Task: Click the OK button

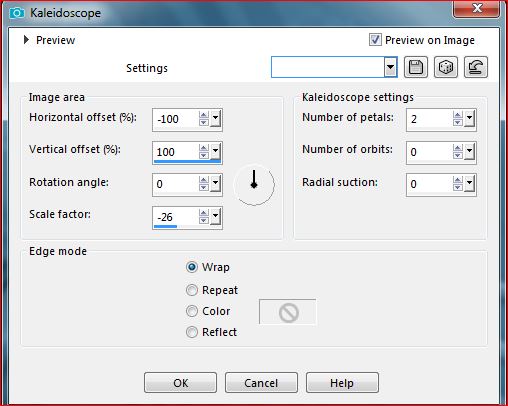Action: click(x=180, y=383)
